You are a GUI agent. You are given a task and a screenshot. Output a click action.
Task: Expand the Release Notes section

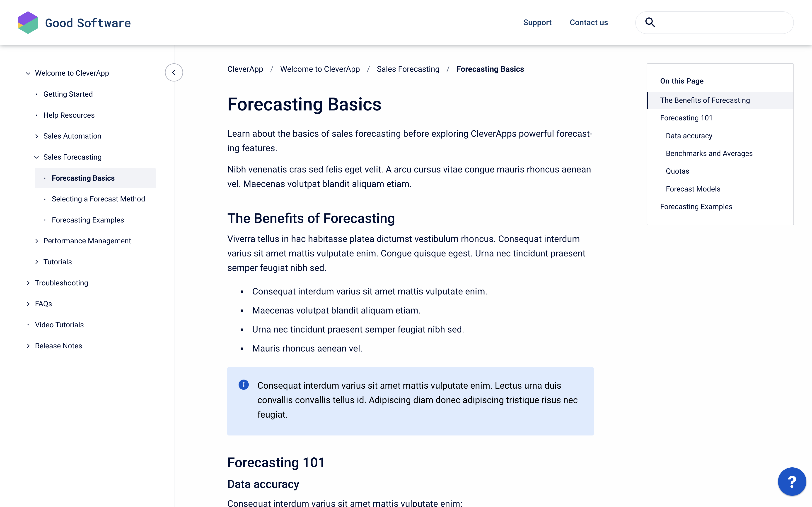pyautogui.click(x=28, y=346)
